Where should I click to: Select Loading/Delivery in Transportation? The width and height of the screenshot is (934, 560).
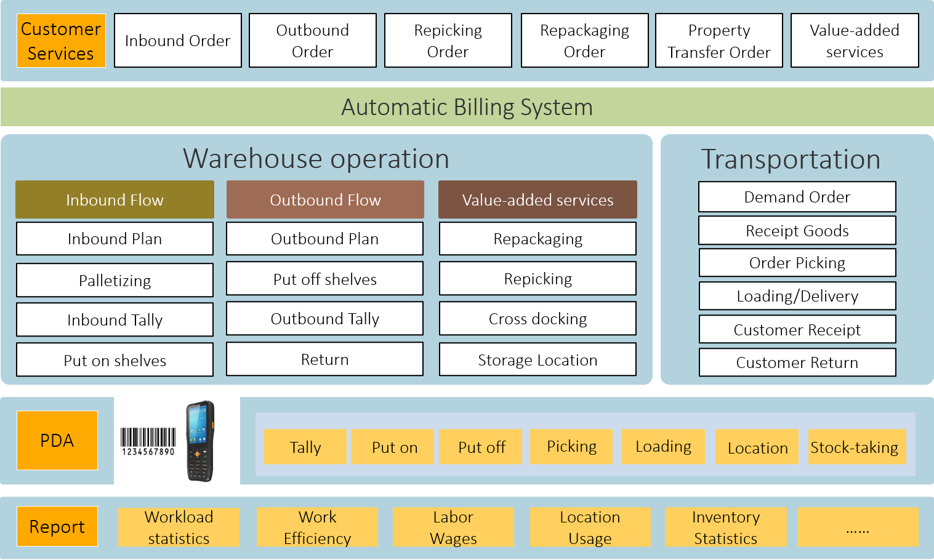click(x=797, y=296)
